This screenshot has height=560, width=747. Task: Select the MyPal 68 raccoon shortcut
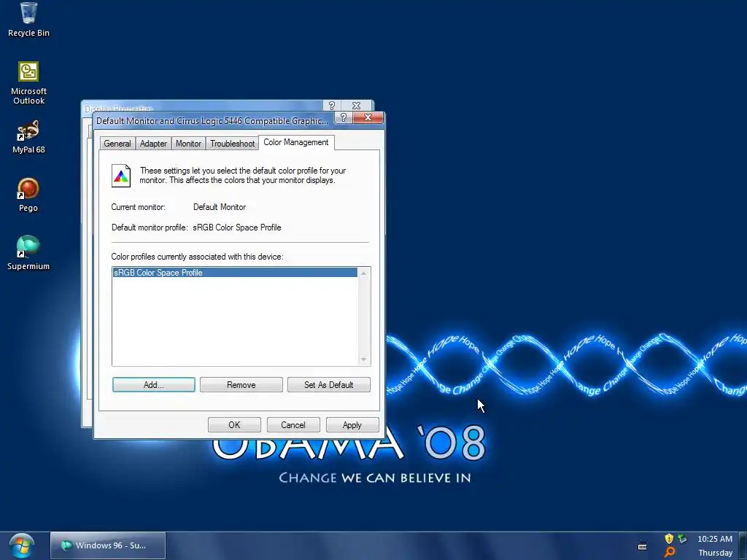[x=28, y=137]
